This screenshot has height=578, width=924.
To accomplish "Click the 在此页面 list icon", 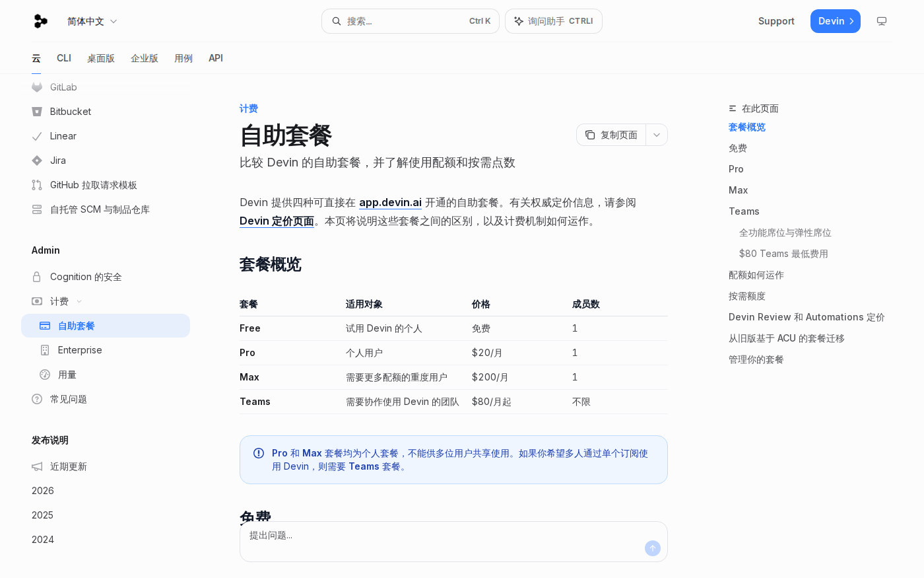I will click(733, 108).
